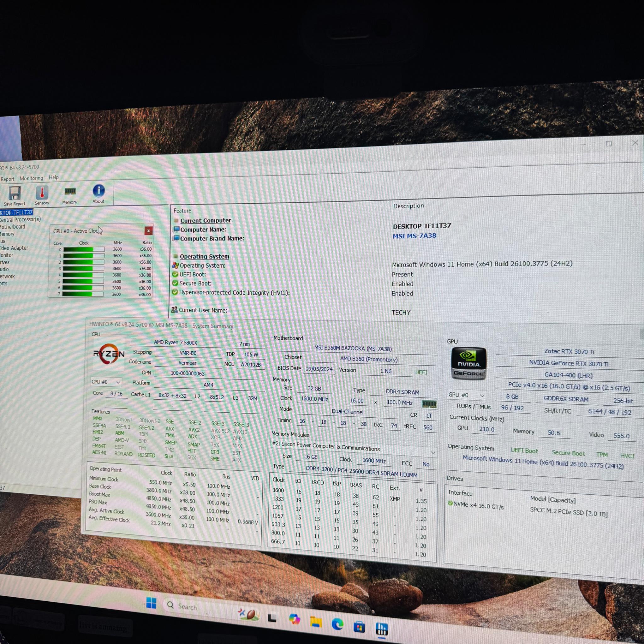Select Network in the device tree
The image size is (644, 644).
click(x=7, y=276)
